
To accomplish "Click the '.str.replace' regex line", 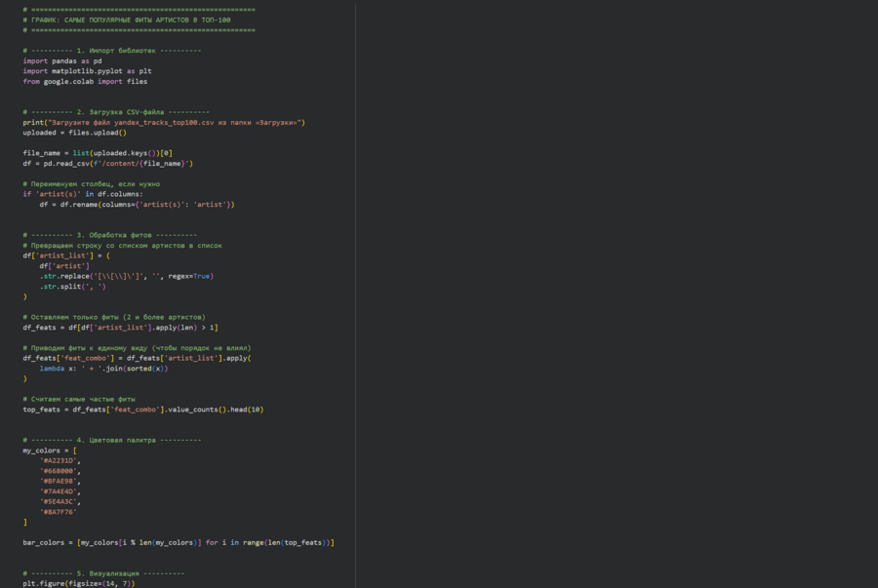I will [126, 276].
